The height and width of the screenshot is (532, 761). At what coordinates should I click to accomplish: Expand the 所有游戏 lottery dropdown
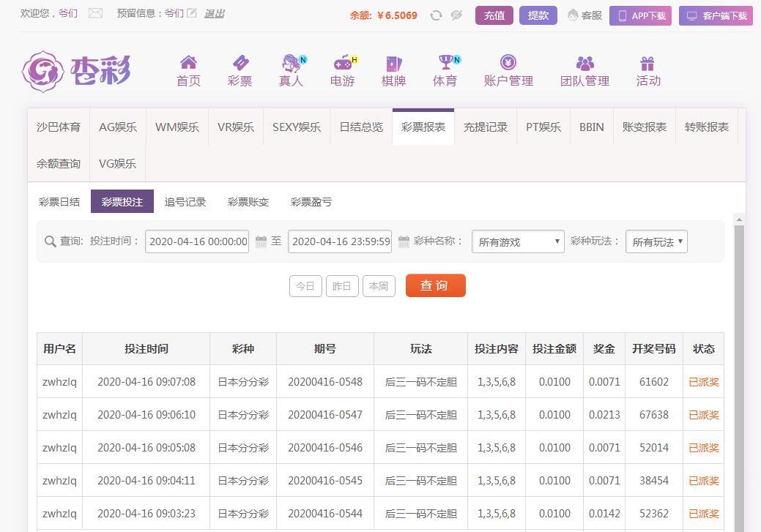(518, 241)
